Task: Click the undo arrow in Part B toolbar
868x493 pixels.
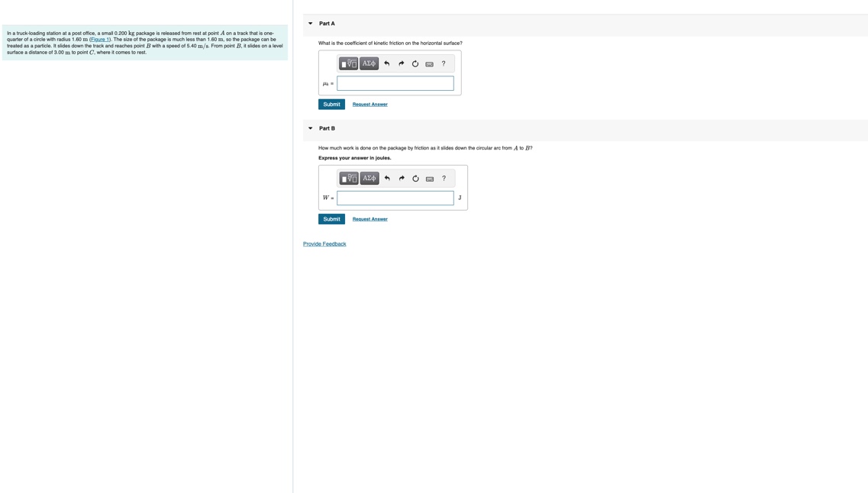Action: pos(386,179)
